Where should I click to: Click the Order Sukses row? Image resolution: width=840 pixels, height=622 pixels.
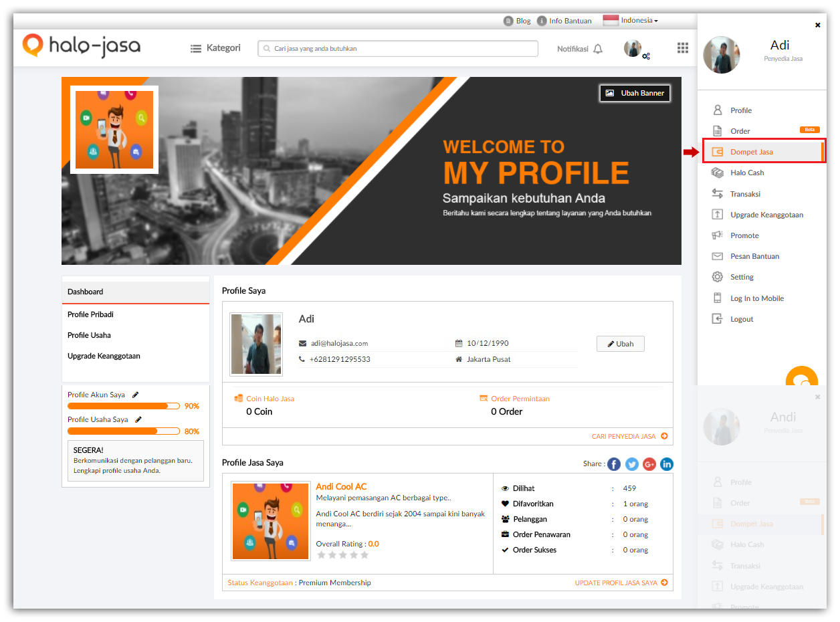575,550
